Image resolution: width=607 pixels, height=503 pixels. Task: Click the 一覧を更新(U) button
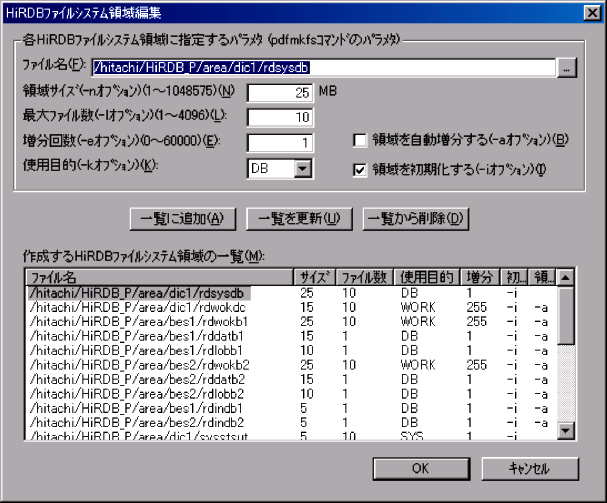[x=299, y=219]
